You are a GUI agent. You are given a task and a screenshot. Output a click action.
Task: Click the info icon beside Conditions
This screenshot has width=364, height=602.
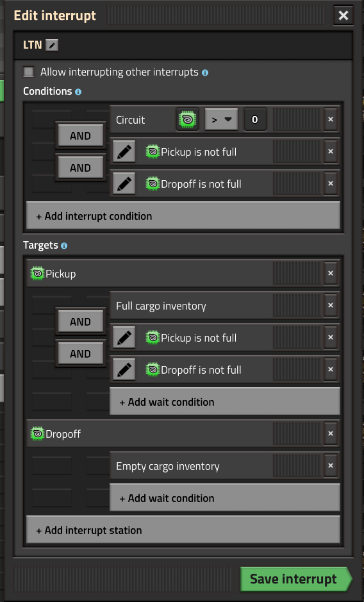click(78, 92)
